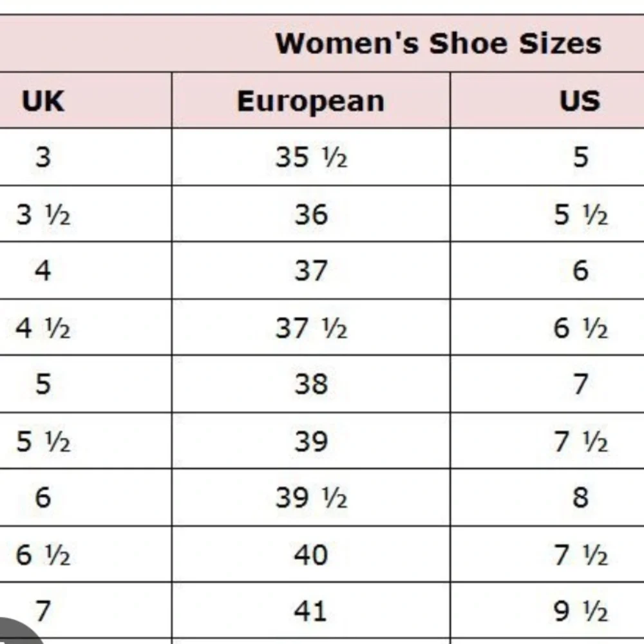The height and width of the screenshot is (644, 644).
Task: Click the partially visible dark circular button
Action: coord(19,632)
